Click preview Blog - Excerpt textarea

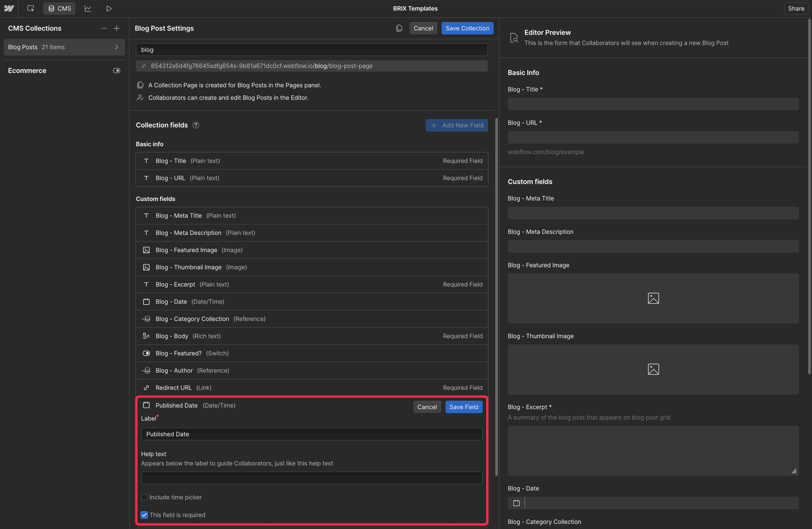pyautogui.click(x=653, y=451)
